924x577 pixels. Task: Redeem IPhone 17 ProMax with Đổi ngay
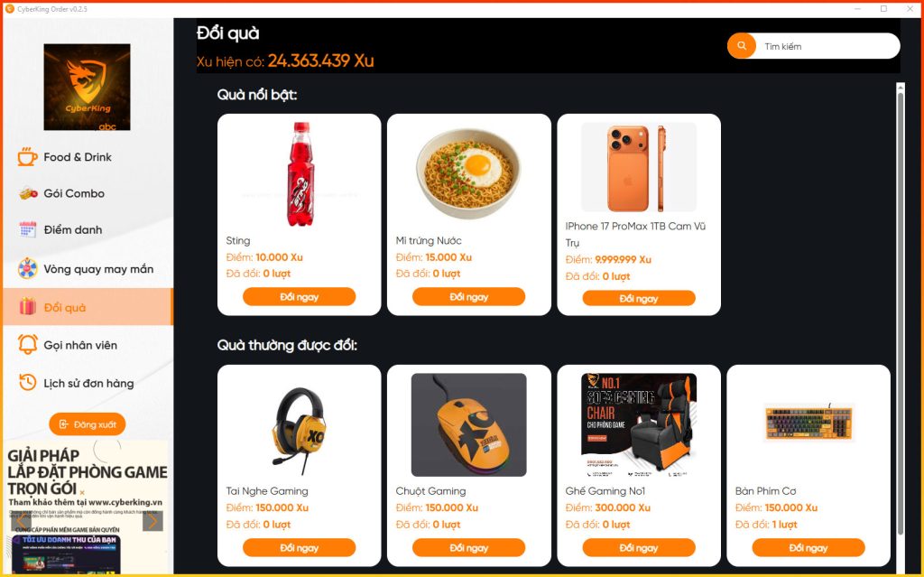pyautogui.click(x=639, y=298)
